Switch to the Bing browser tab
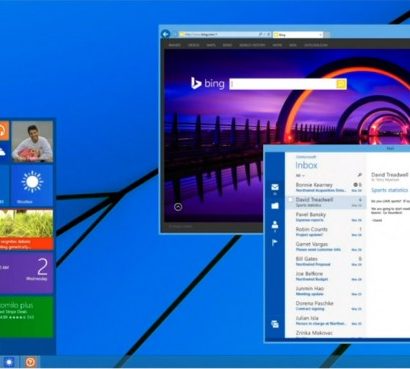The image size is (410, 369). pos(298,34)
